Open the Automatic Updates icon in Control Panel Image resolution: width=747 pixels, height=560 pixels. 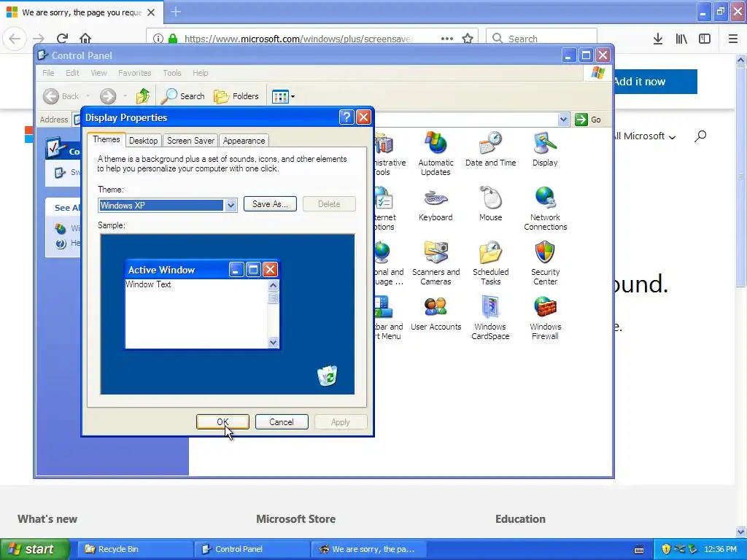[x=436, y=153]
